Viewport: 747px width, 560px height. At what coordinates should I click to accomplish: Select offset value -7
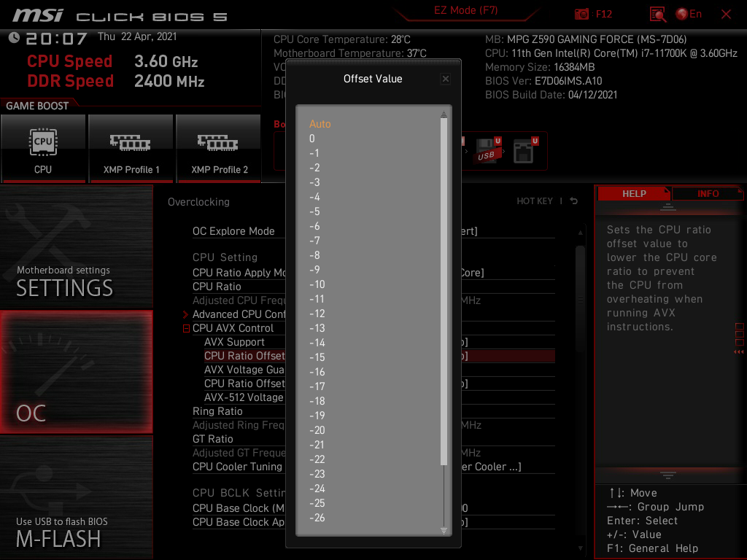coord(314,241)
